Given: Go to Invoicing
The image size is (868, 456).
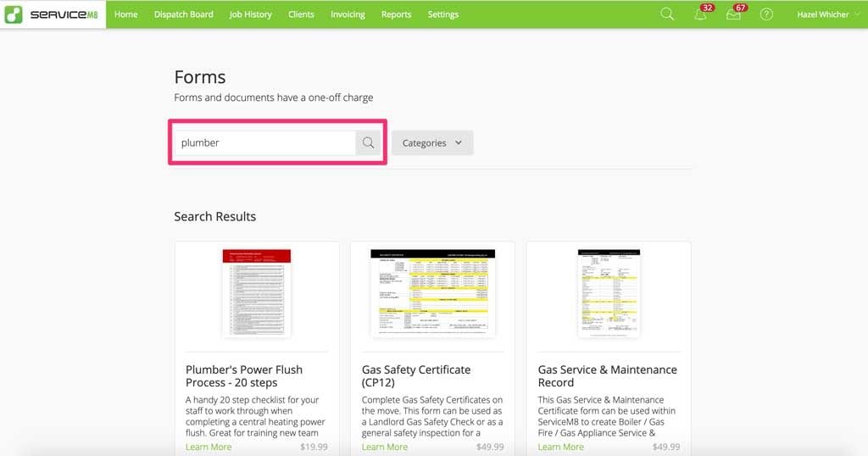Looking at the screenshot, I should click(x=348, y=14).
